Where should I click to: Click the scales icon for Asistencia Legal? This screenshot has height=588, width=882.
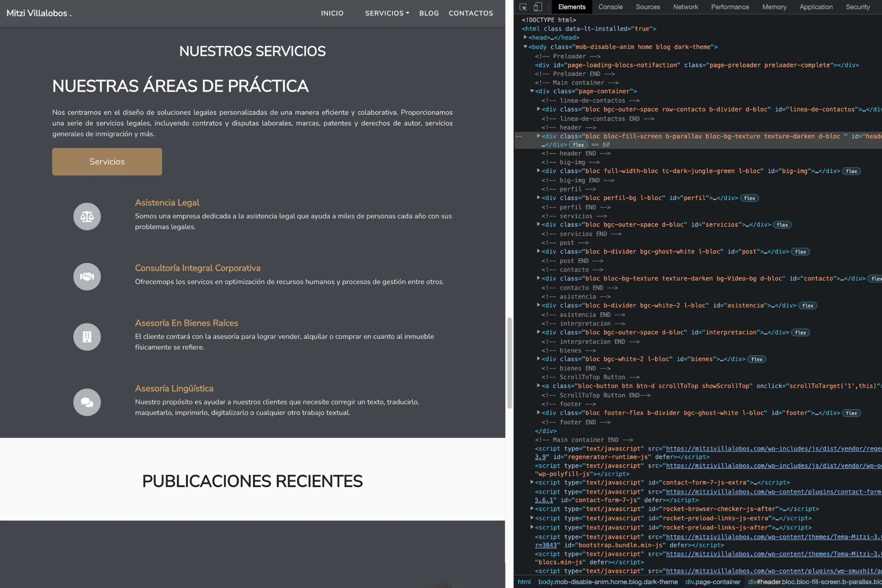[x=87, y=216]
